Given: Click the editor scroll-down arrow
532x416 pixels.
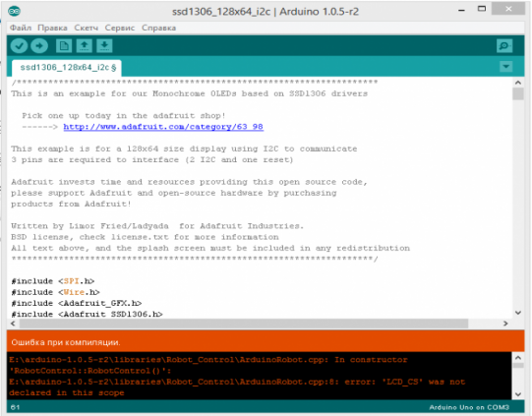Looking at the screenshot, I should (518, 313).
